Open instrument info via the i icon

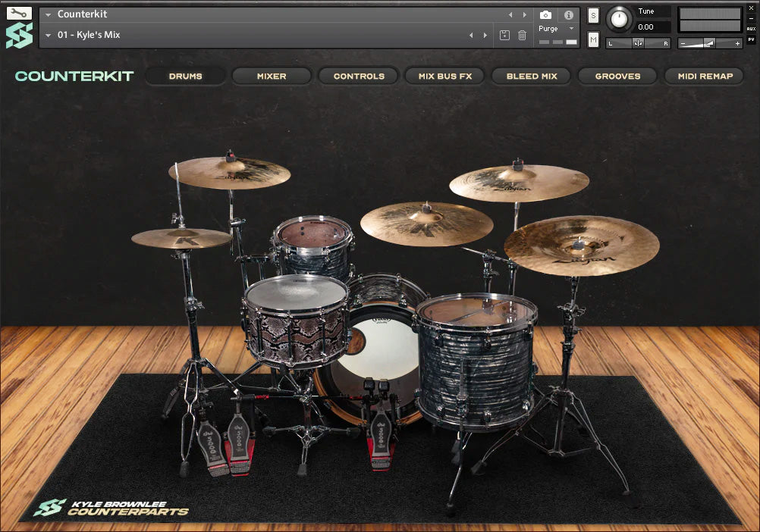pyautogui.click(x=567, y=14)
